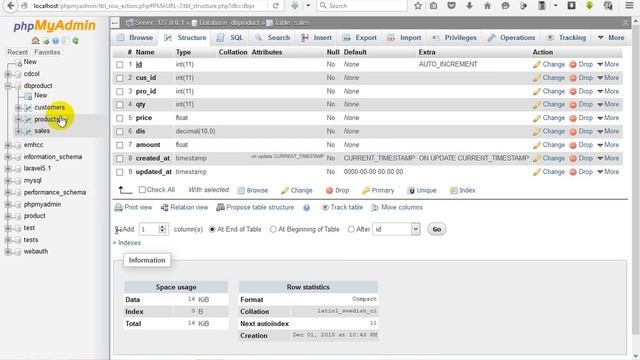
Task: Select the After column radio button
Action: tap(351, 229)
